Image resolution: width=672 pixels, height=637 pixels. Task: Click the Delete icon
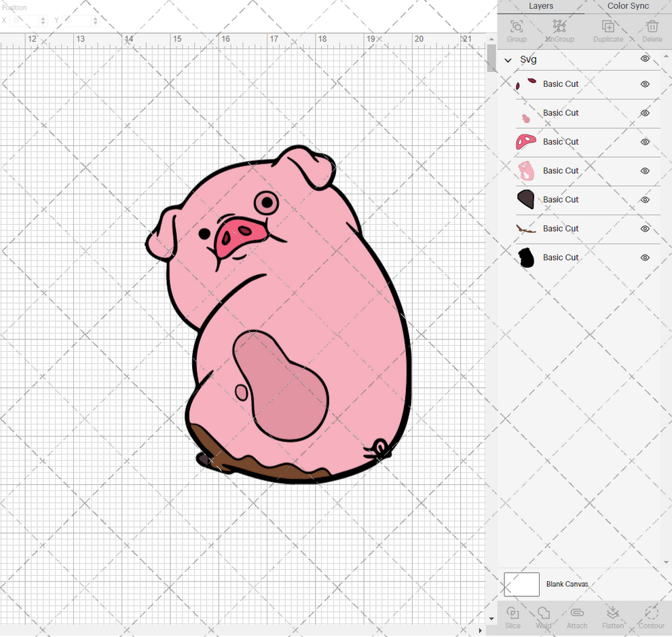(x=652, y=31)
